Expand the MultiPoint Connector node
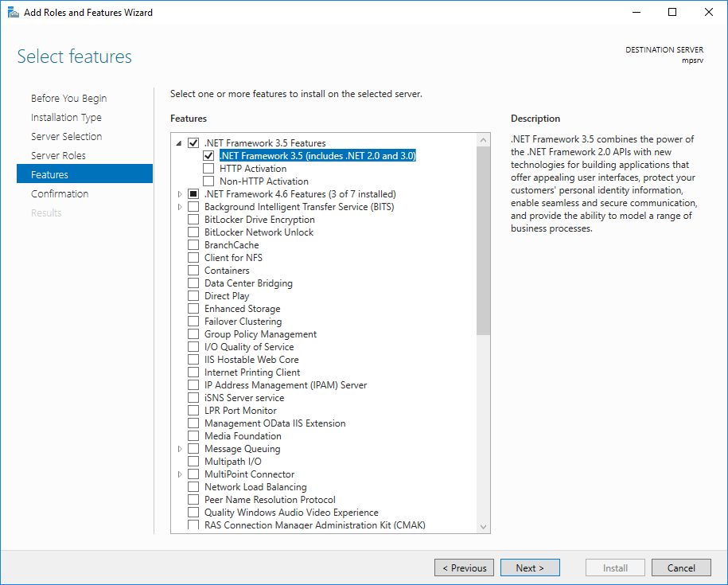This screenshot has height=585, width=728. (x=180, y=474)
